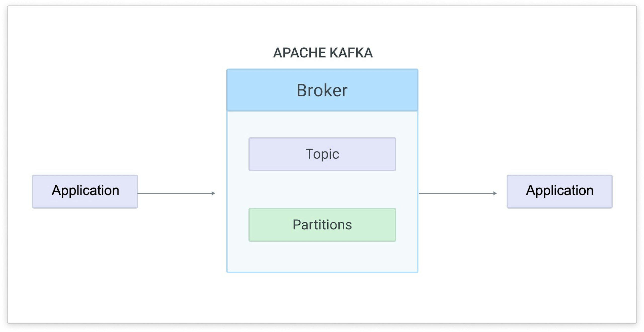Select the right Application box
The image size is (644, 332).
pyautogui.click(x=559, y=191)
